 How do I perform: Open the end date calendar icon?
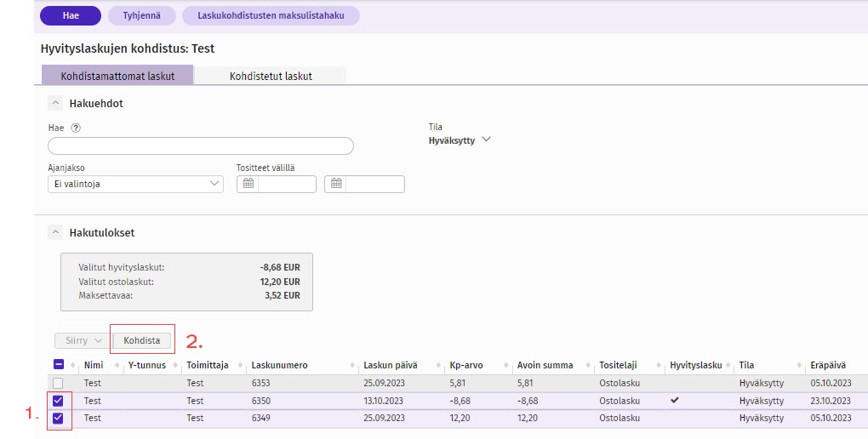336,184
